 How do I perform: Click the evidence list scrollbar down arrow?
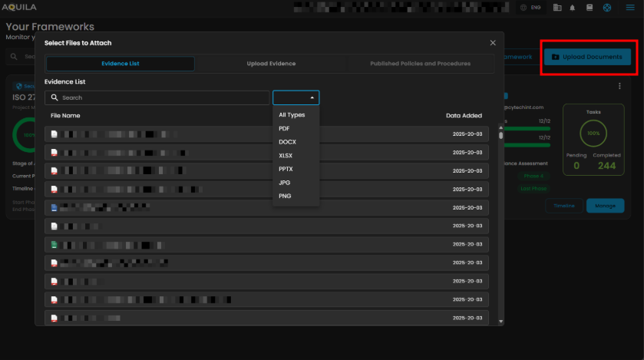(x=501, y=321)
